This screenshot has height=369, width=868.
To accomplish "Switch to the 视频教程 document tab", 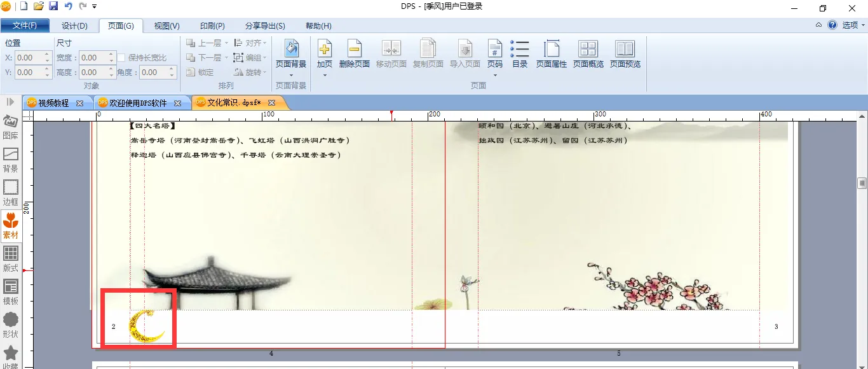I will 53,103.
